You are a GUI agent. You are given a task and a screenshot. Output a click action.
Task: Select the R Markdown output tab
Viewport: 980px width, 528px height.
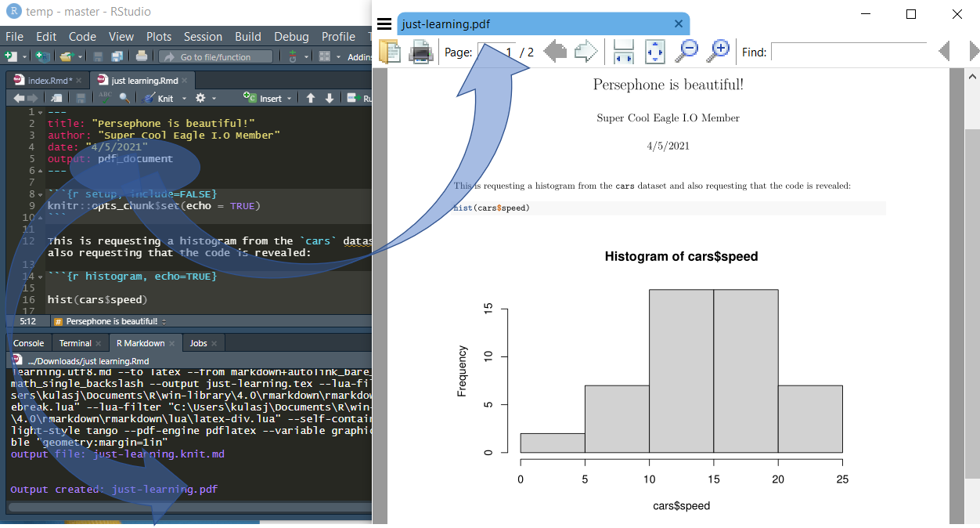[x=141, y=343]
